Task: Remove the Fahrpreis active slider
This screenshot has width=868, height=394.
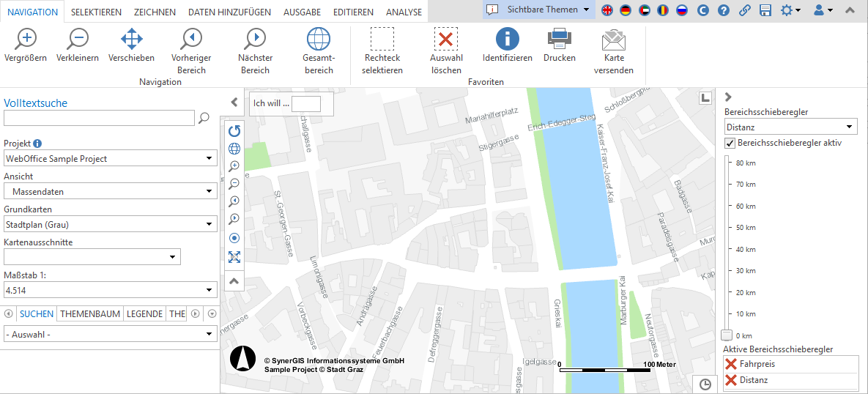Action: [x=730, y=365]
